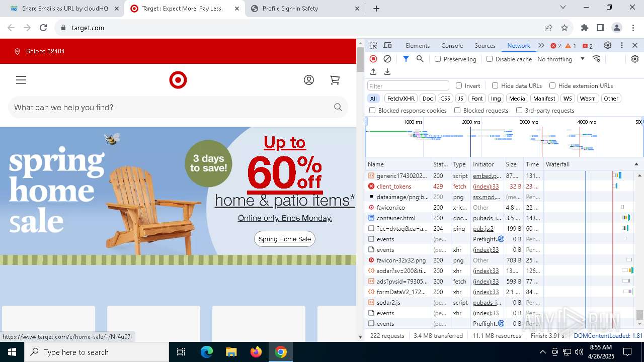Close the DevTools panel
This screenshot has height=362, width=644.
(635, 45)
